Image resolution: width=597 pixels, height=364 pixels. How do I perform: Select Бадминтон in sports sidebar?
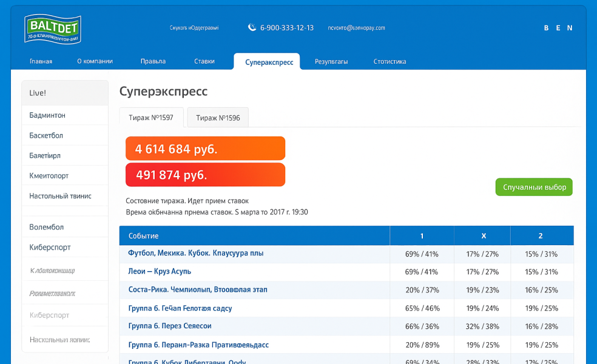click(65, 115)
